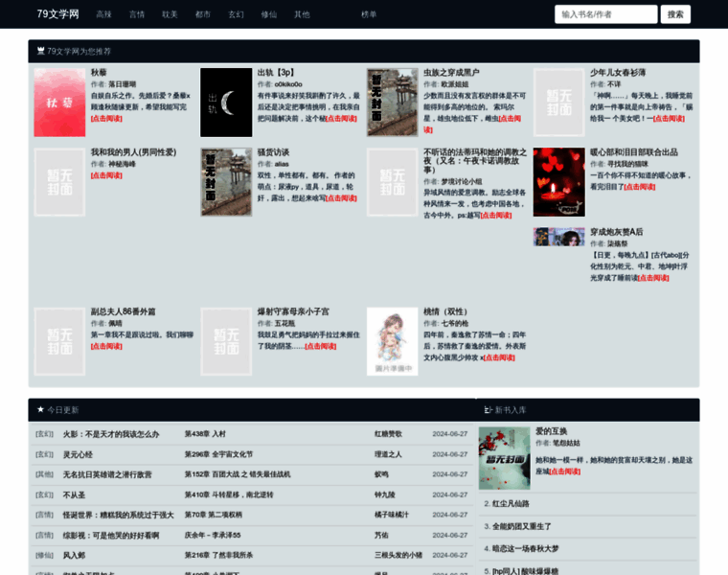Switch to the 都市 category

(x=203, y=14)
